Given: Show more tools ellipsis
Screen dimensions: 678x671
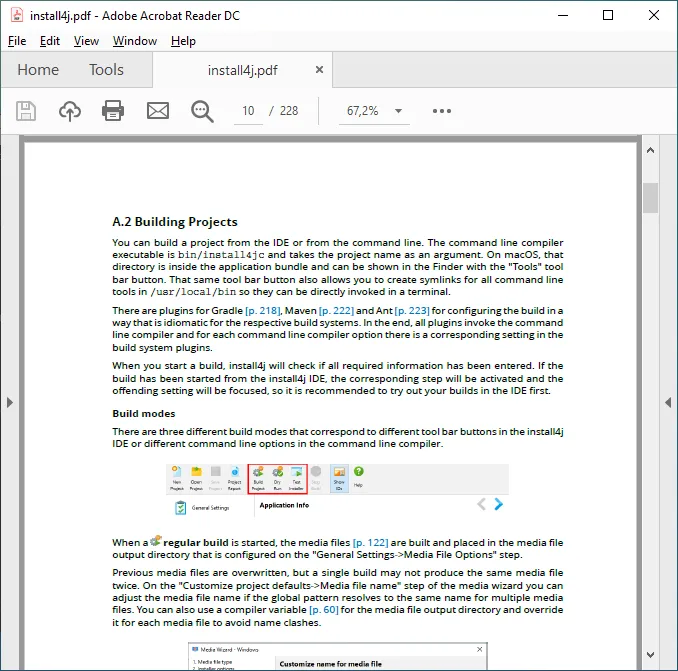Looking at the screenshot, I should [x=441, y=111].
